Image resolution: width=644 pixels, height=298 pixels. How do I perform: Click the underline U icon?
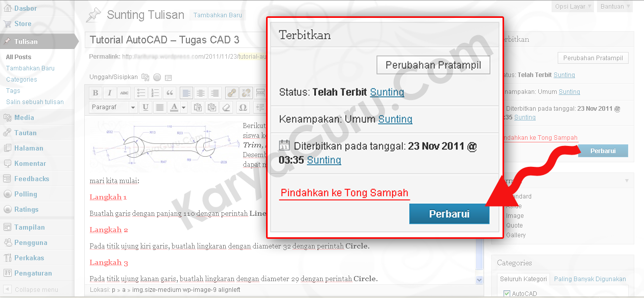tap(146, 107)
